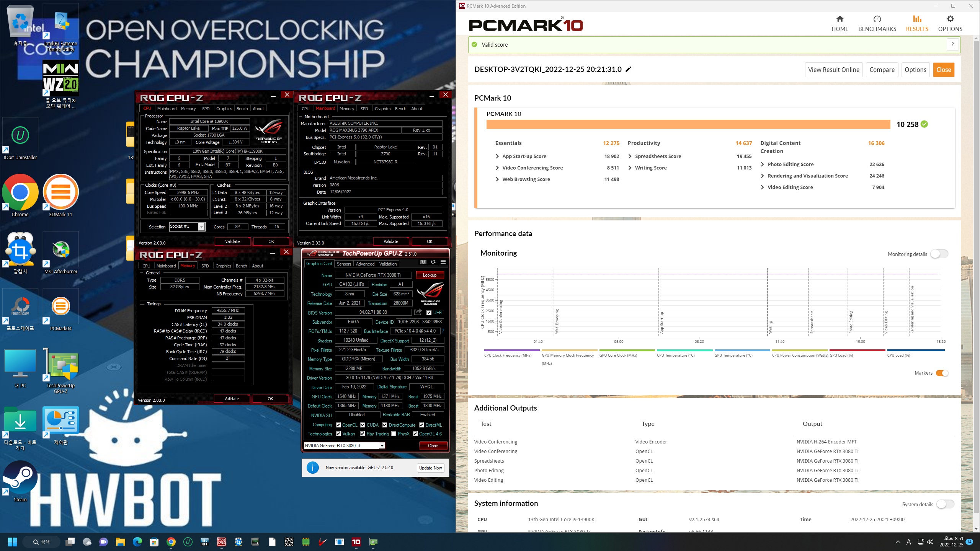
Task: Click the Video Conferencing marker in the monitoring chart
Action: point(501,317)
